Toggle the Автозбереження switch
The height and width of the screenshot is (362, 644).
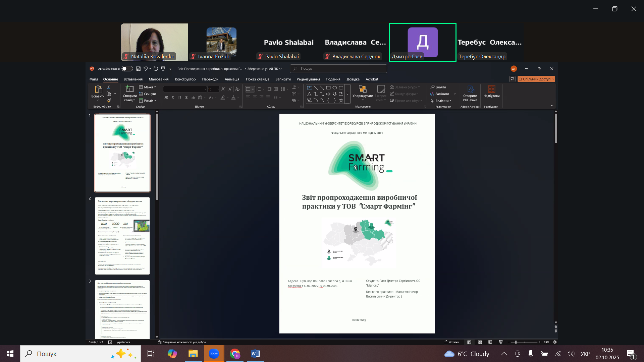coord(127,69)
